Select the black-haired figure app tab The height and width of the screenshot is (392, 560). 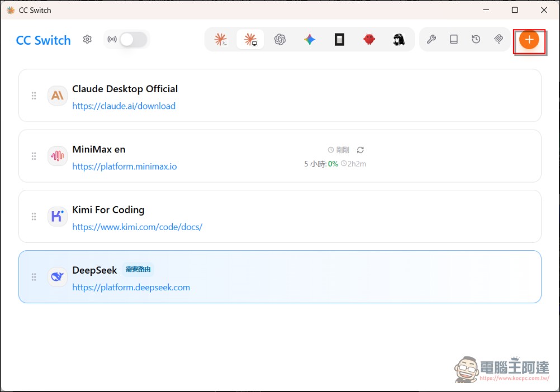(398, 39)
